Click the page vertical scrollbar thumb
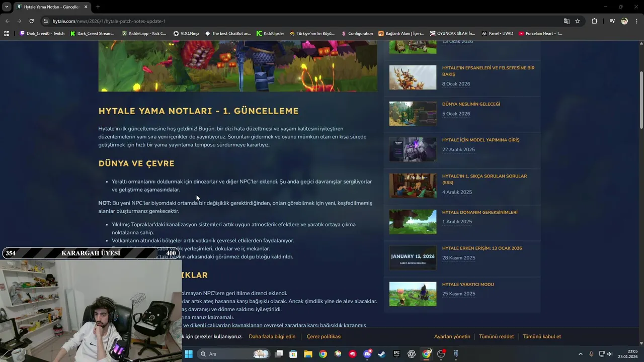Screen dimensions: 644x362 641,100
